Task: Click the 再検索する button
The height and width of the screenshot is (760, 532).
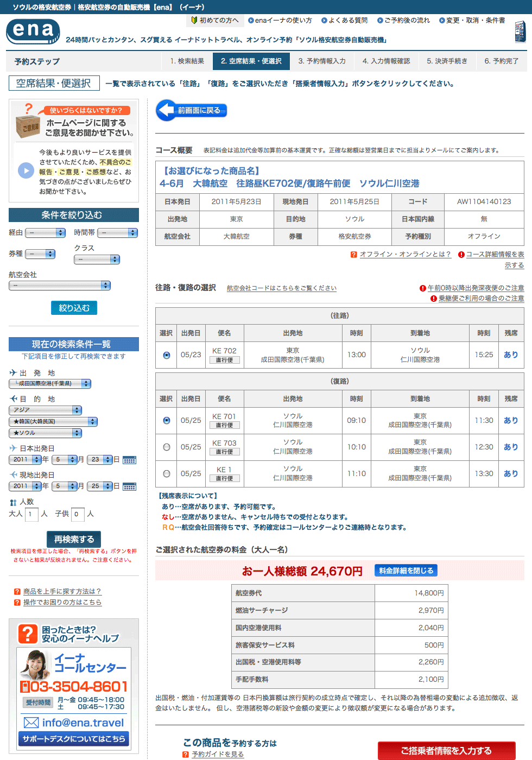Action: click(74, 539)
